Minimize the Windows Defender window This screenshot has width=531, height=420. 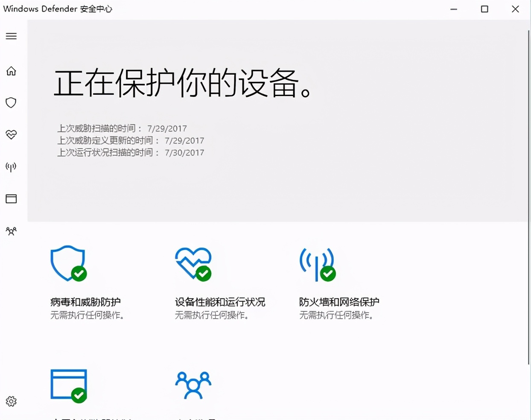pos(454,9)
